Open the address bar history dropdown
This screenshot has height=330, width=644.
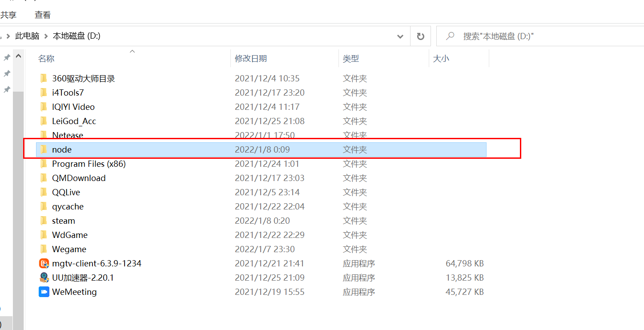400,36
